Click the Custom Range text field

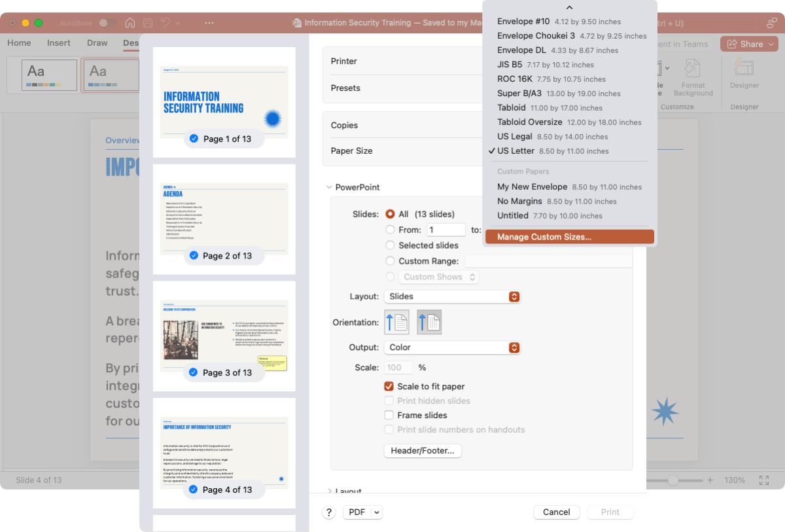[548, 261]
